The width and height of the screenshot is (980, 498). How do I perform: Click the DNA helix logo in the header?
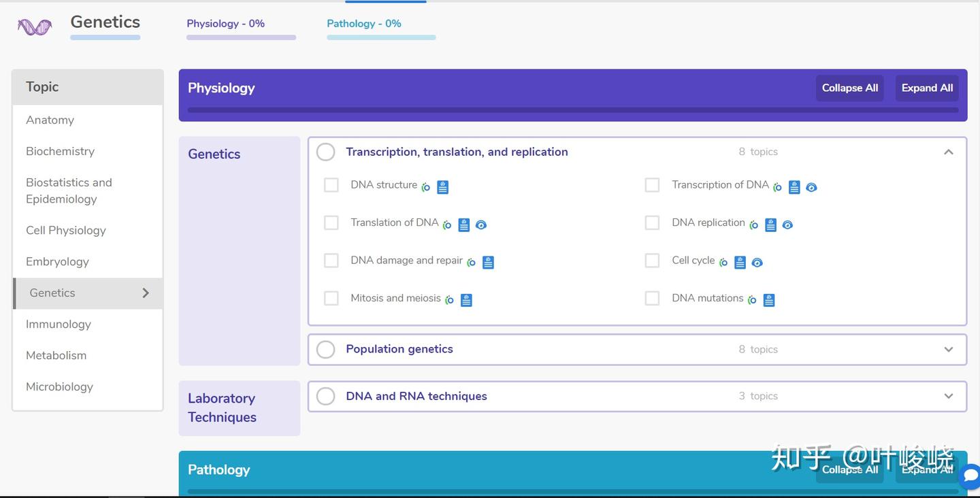35,27
